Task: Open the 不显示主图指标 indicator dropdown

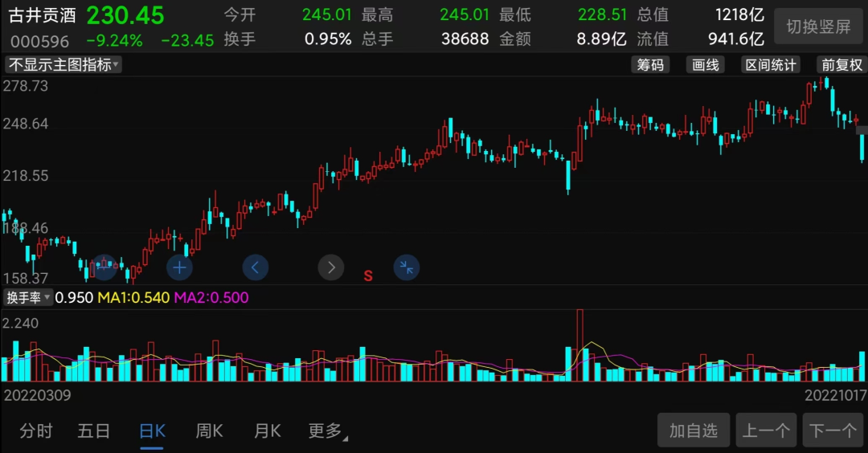Action: [63, 65]
